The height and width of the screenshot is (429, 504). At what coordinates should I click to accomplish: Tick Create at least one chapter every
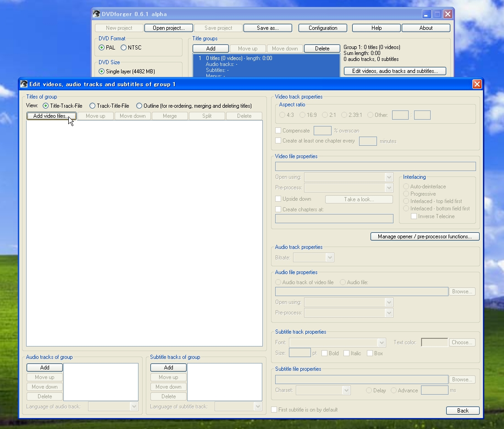coord(278,141)
